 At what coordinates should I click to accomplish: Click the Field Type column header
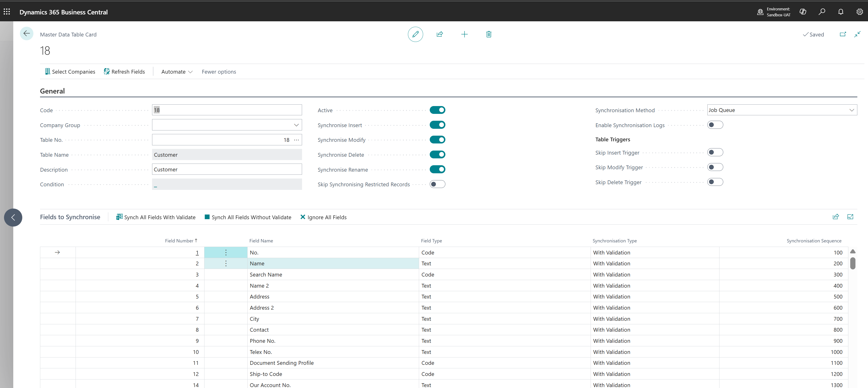(431, 241)
